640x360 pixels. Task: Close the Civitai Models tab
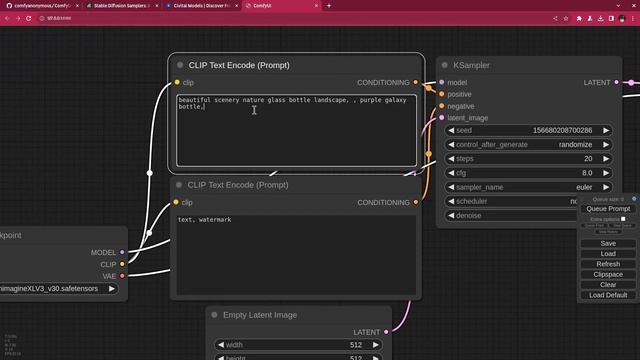(x=236, y=6)
